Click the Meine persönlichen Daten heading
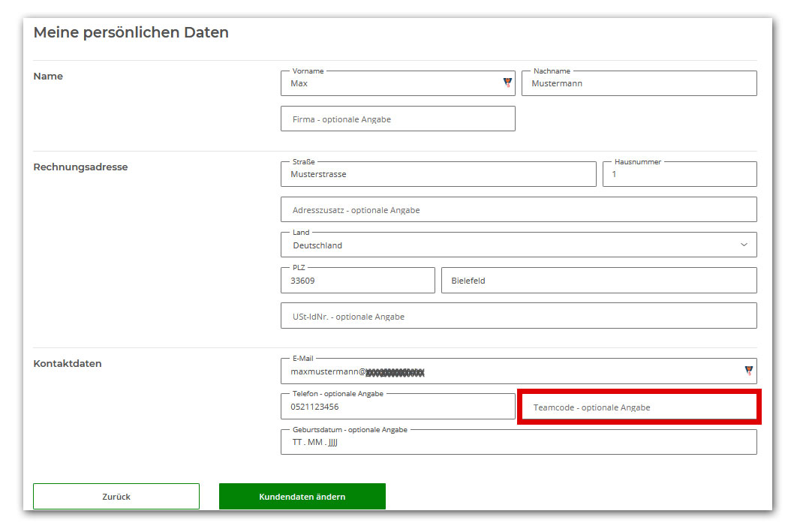Screen dimensions: 797x532 pos(131,32)
